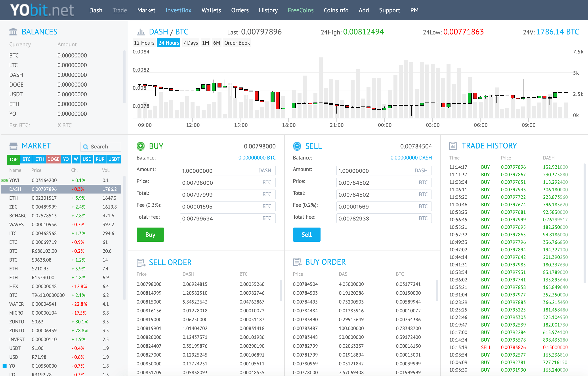
Task: Click the Buy Amount input field
Action: pyautogui.click(x=220, y=170)
